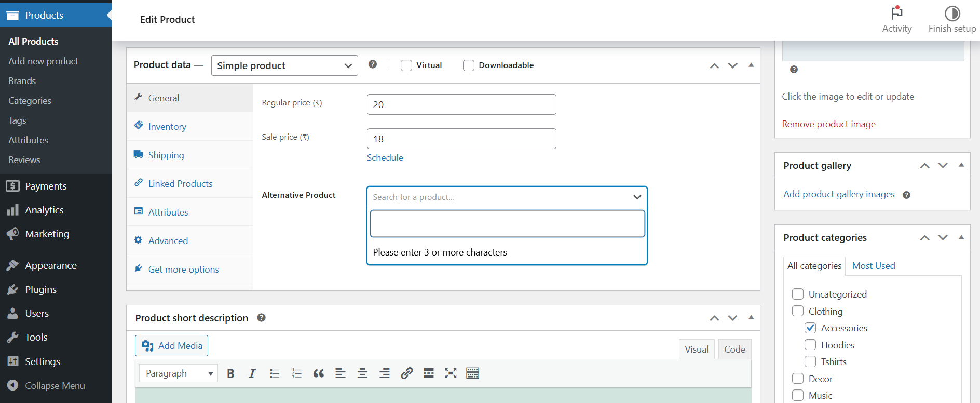The height and width of the screenshot is (403, 980).
Task: Toggle the toolbar kitchen sink
Action: [x=472, y=373]
